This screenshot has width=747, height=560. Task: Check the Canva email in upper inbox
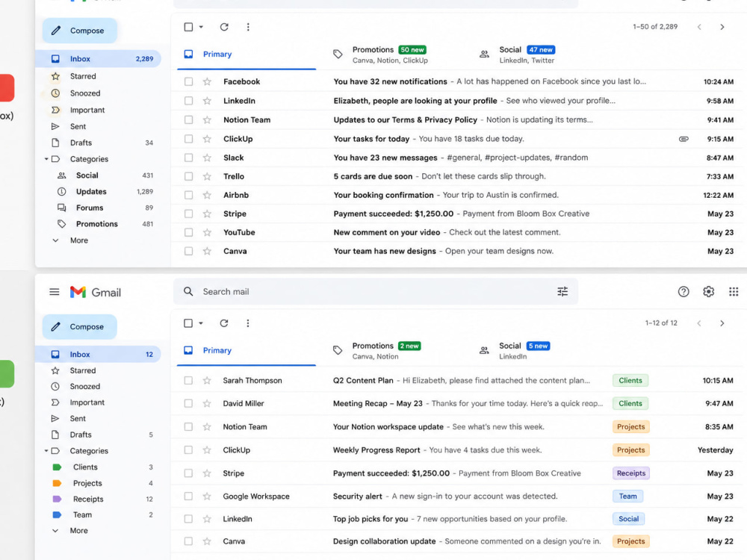[x=189, y=251]
